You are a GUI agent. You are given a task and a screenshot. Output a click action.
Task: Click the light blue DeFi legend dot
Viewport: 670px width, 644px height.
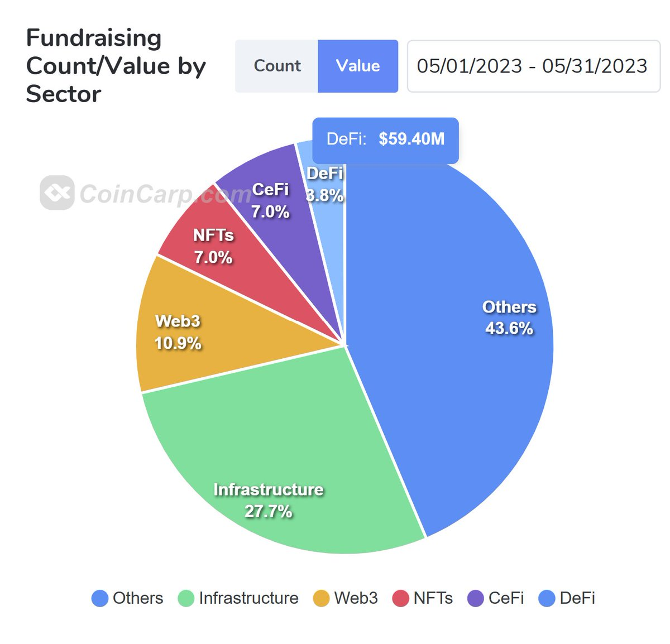pos(547,598)
